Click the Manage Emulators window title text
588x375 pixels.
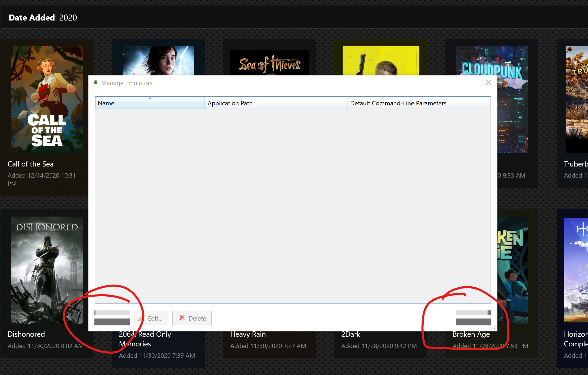pyautogui.click(x=127, y=83)
